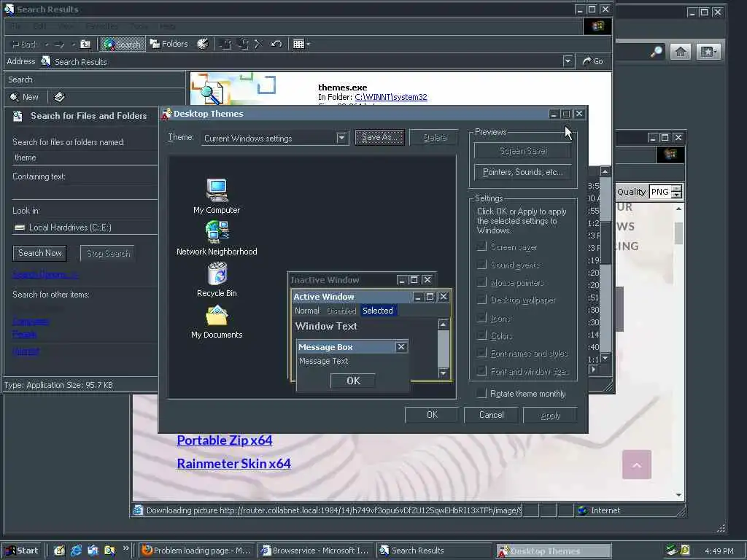The height and width of the screenshot is (560, 747).
Task: Click the file name field containing 'theme'
Action: point(85,157)
